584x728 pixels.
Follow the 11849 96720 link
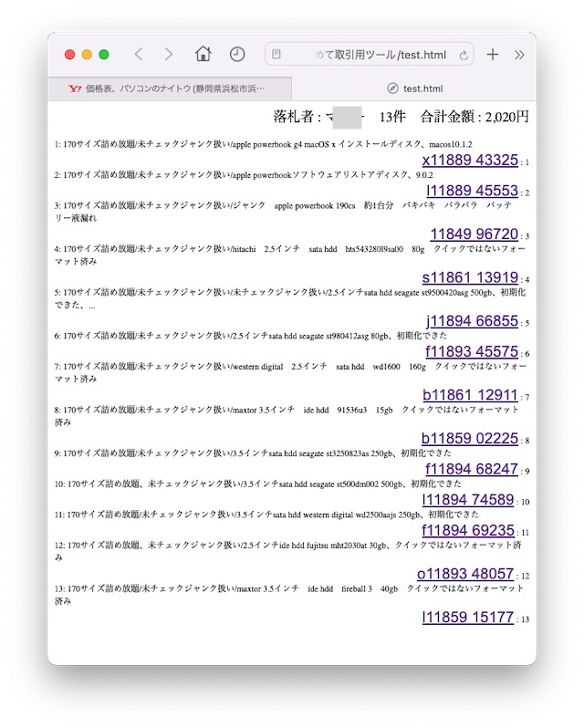pos(474,234)
